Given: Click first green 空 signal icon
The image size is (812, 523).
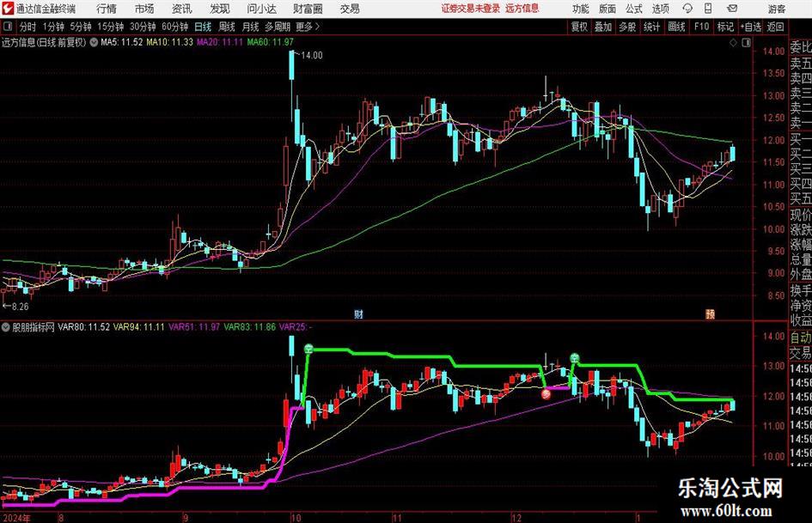Looking at the screenshot, I should 308,349.
